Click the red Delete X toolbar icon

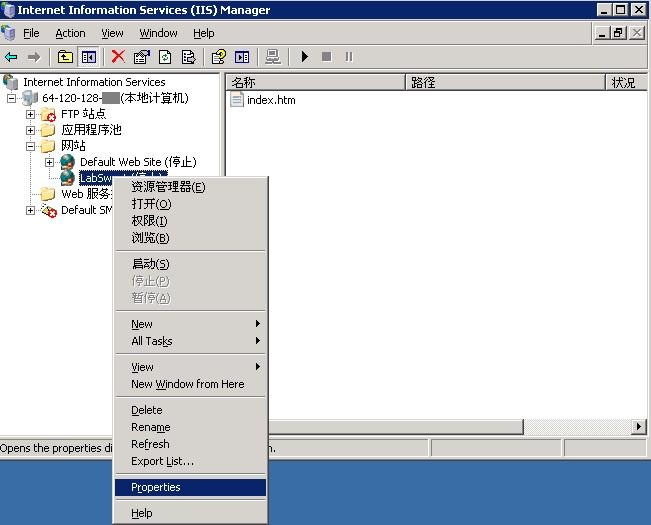point(118,56)
